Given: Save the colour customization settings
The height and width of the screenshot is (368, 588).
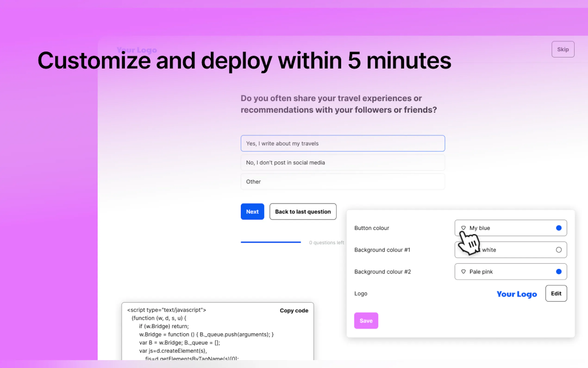Looking at the screenshot, I should tap(366, 320).
